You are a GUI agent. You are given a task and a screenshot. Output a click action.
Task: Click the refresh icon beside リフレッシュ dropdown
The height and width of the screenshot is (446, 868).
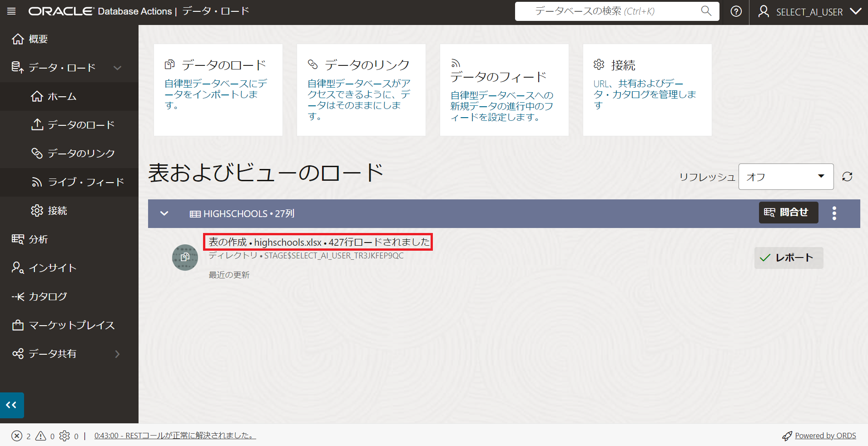pos(847,177)
